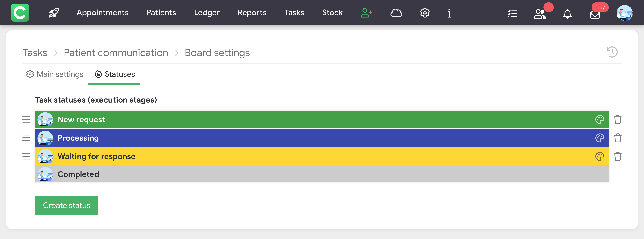Screen dimensions: 644x239
Task: Switch to Main settings tab
Action: pos(55,74)
